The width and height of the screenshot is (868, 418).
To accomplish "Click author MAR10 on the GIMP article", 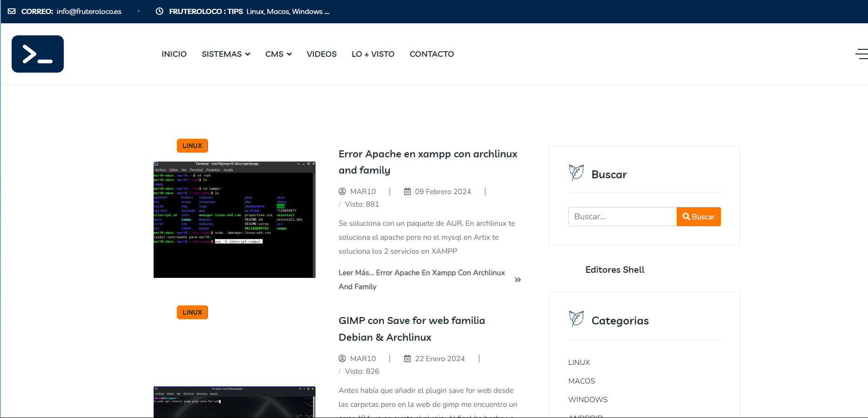I will pos(363,358).
